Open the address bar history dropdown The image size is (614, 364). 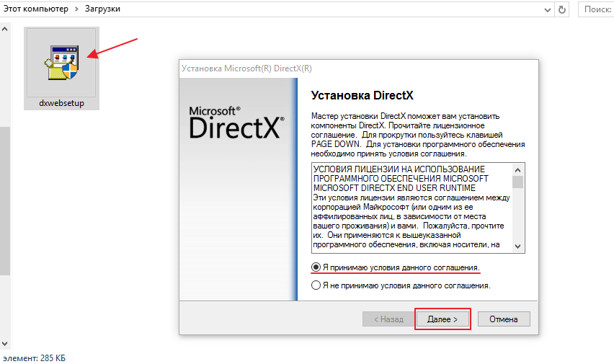point(546,9)
